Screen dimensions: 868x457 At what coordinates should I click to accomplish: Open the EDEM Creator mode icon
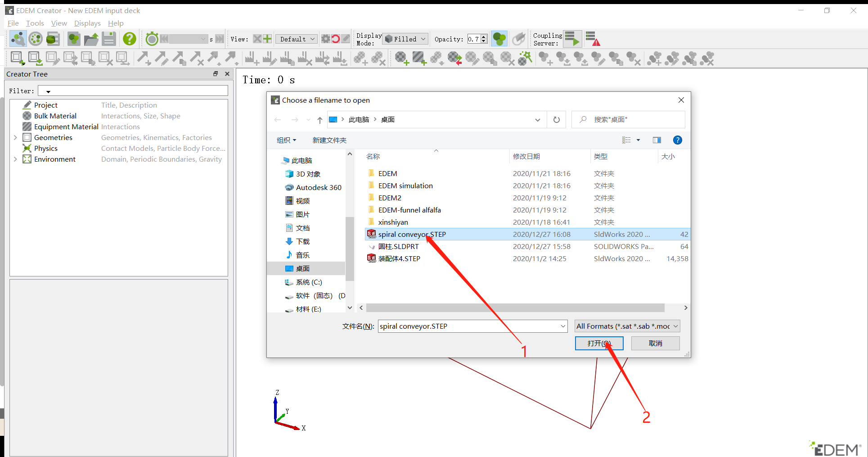click(18, 39)
